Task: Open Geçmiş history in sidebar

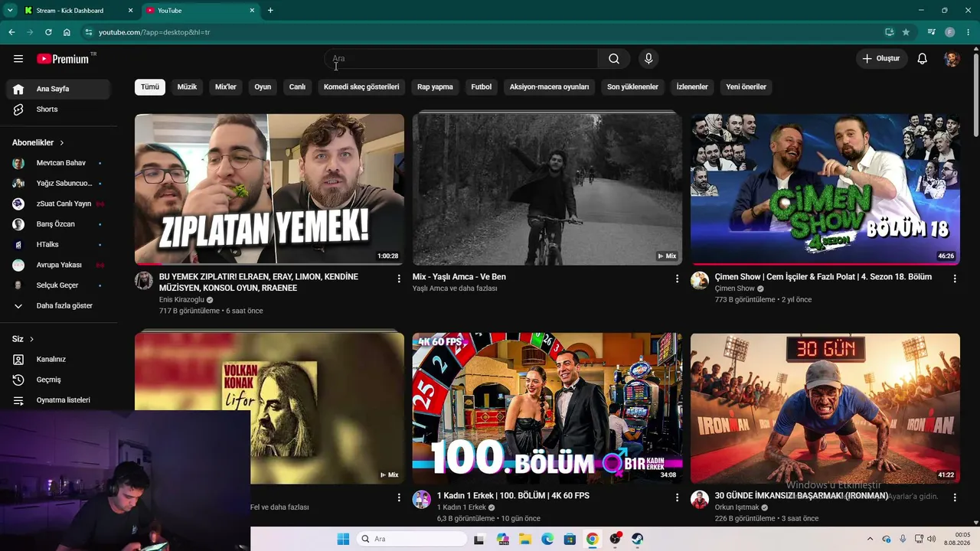Action: pos(58,380)
